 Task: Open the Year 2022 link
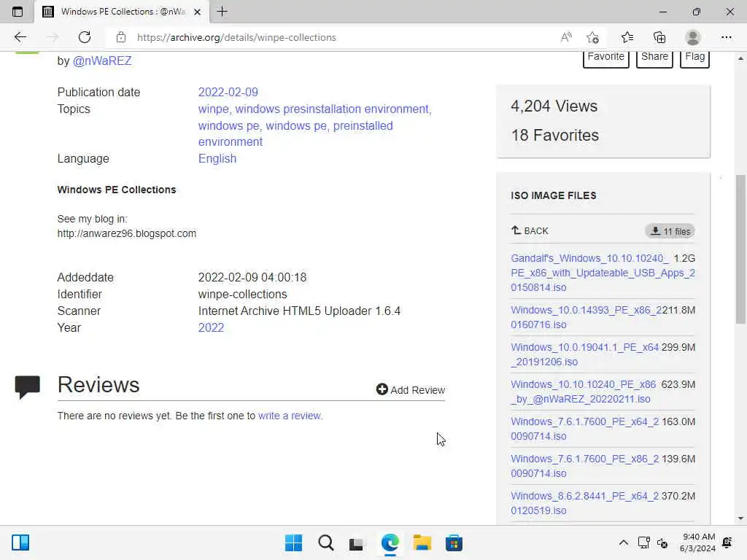click(x=211, y=327)
